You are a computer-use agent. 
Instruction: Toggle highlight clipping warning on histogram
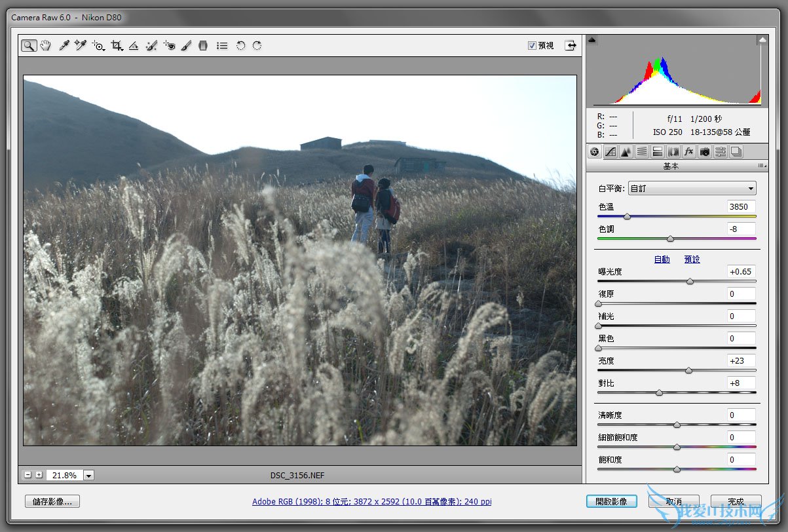tap(762, 40)
